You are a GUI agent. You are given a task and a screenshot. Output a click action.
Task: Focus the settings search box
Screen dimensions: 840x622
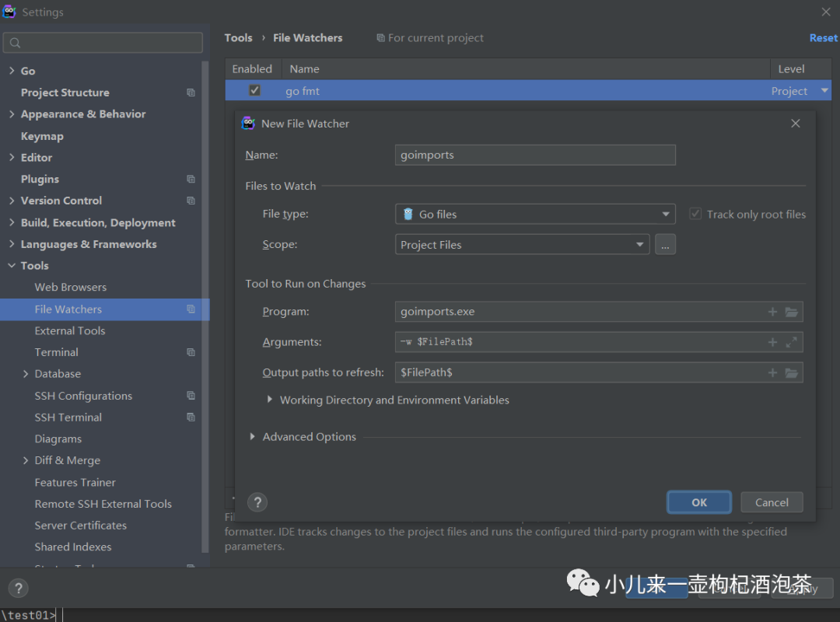tap(103, 43)
